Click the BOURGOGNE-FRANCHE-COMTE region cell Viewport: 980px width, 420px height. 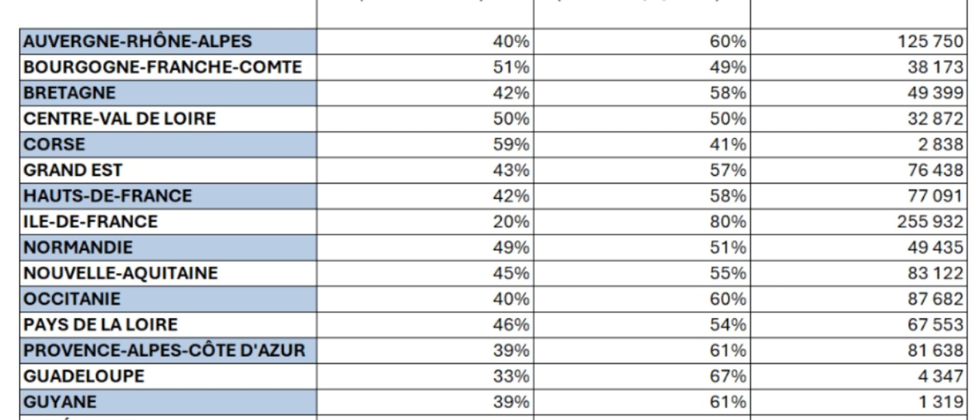click(163, 67)
